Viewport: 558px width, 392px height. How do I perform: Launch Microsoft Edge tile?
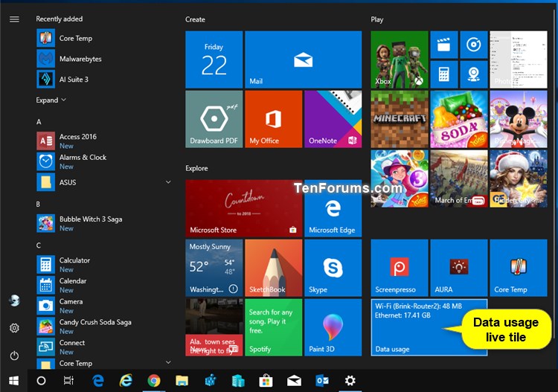[x=333, y=208]
